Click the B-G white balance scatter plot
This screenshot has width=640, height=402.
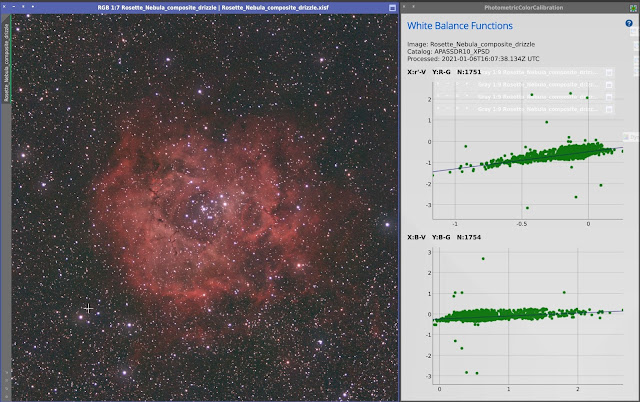527,315
